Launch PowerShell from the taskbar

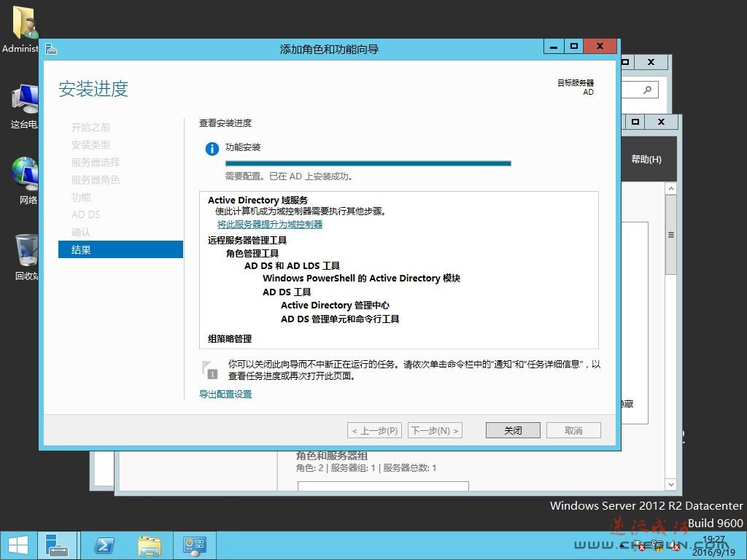point(104,545)
